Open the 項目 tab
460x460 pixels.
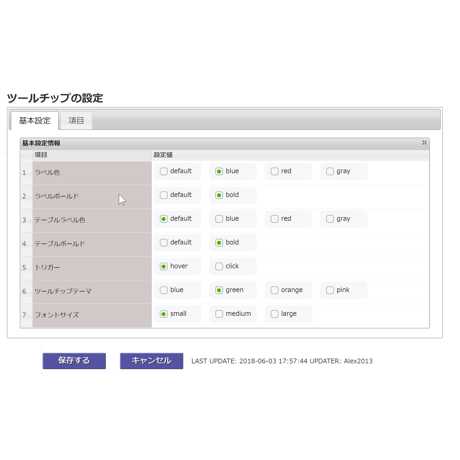click(76, 120)
